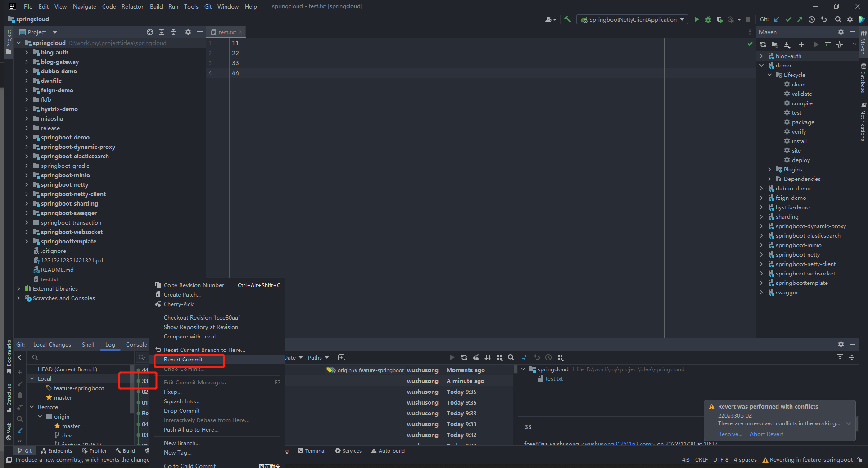The image size is (868, 468).
Task: Expand the blog-auth module in Project tree
Action: coord(27,53)
